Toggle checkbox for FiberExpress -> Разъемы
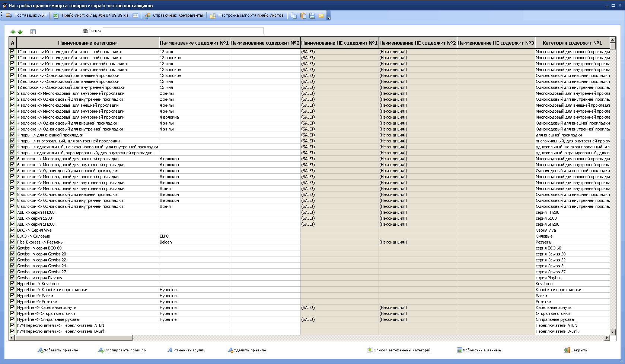Image resolution: width=625 pixels, height=364 pixels. pyautogui.click(x=12, y=242)
